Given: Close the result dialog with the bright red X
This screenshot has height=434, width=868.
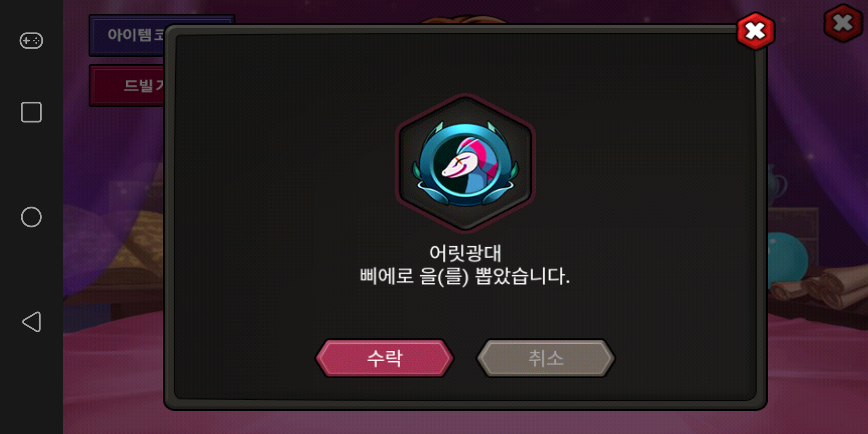Looking at the screenshot, I should (755, 31).
